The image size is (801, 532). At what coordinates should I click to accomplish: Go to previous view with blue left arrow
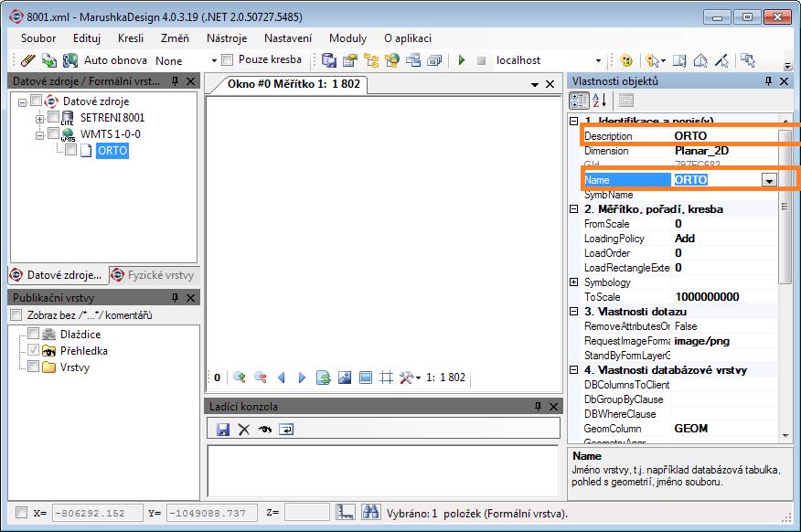(281, 378)
